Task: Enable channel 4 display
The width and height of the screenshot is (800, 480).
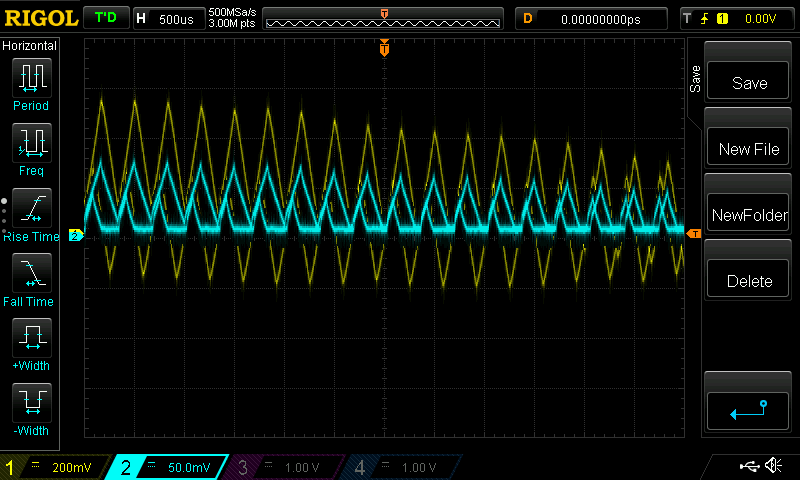Action: coord(398,467)
